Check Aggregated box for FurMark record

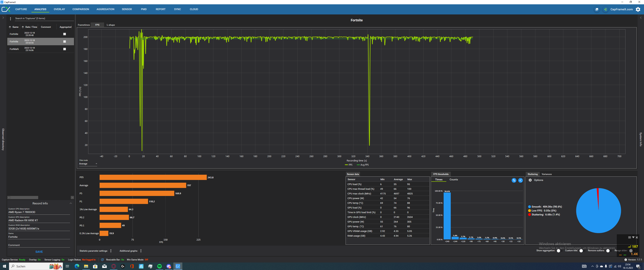point(65,49)
